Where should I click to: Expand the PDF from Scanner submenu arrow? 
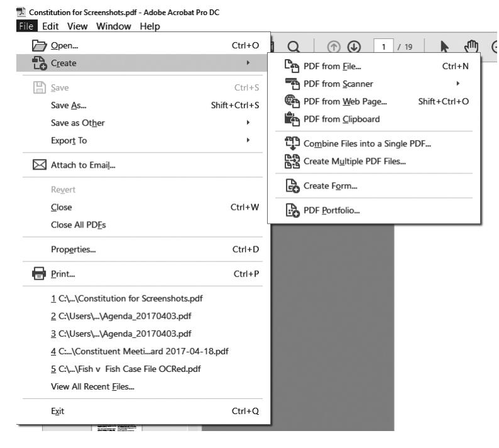pos(458,84)
